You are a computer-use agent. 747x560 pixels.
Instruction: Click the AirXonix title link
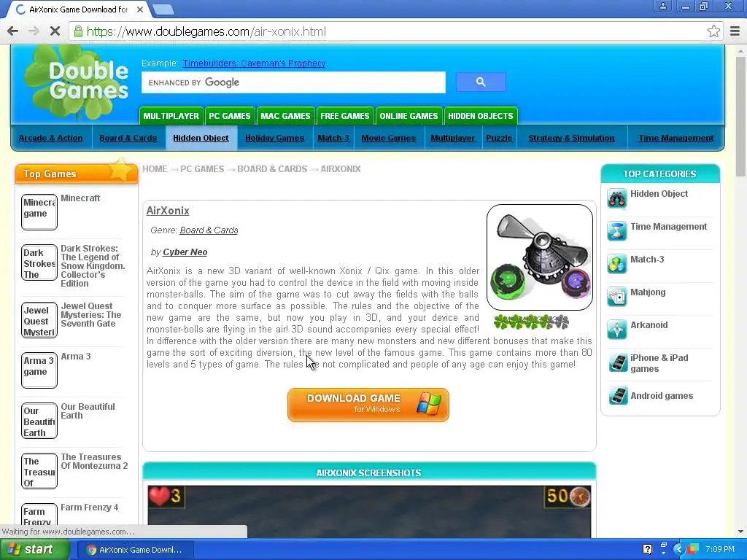(168, 211)
